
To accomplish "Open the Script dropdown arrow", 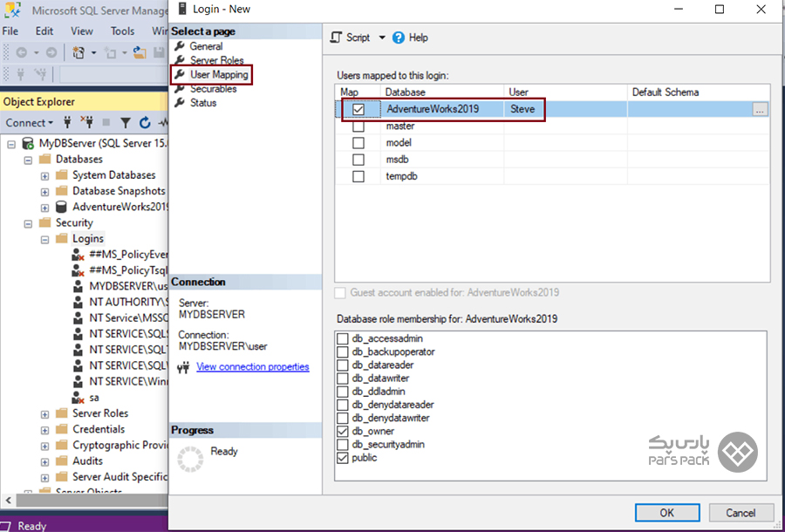I will [381, 38].
